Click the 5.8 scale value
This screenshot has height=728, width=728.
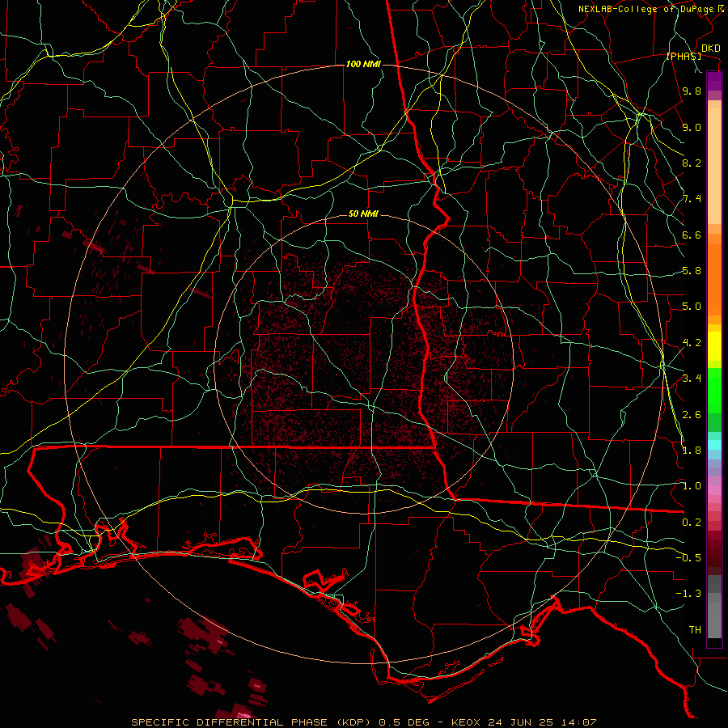[x=692, y=271]
